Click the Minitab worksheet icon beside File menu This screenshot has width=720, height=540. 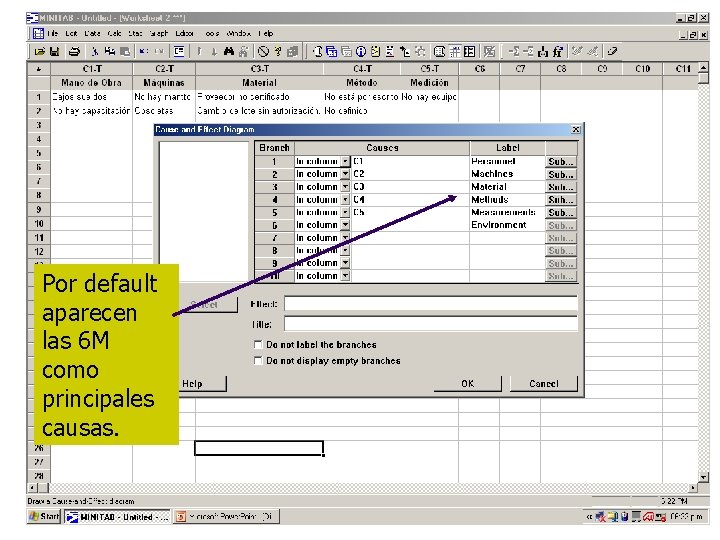pos(38,34)
